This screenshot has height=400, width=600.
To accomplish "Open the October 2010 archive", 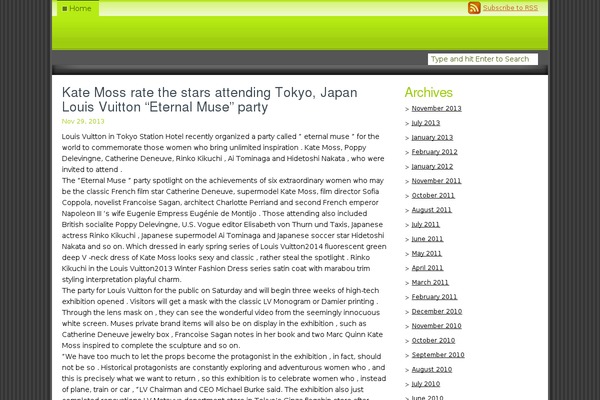I will (x=433, y=340).
